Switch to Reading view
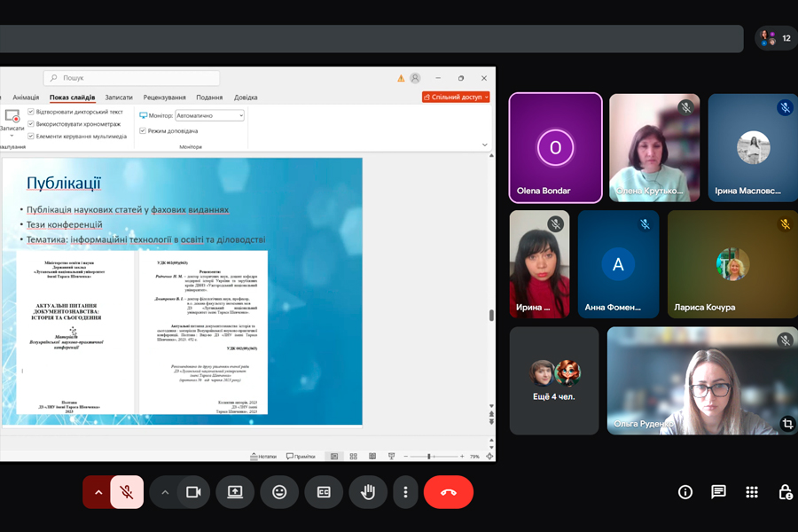 372,456
